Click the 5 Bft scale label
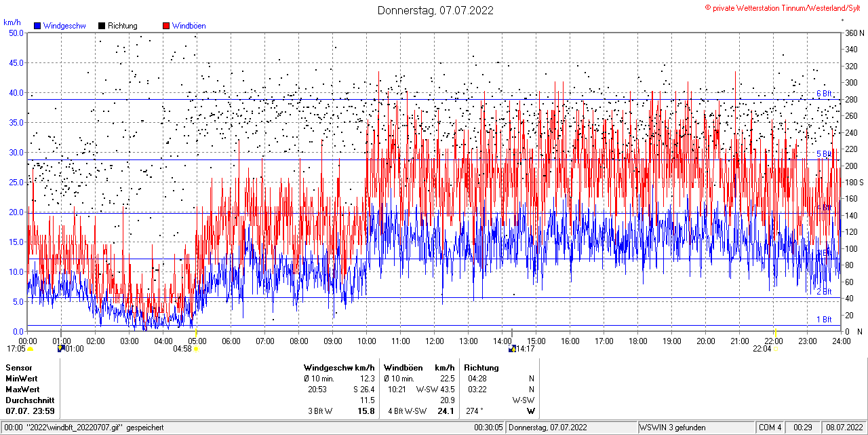 pyautogui.click(x=824, y=154)
